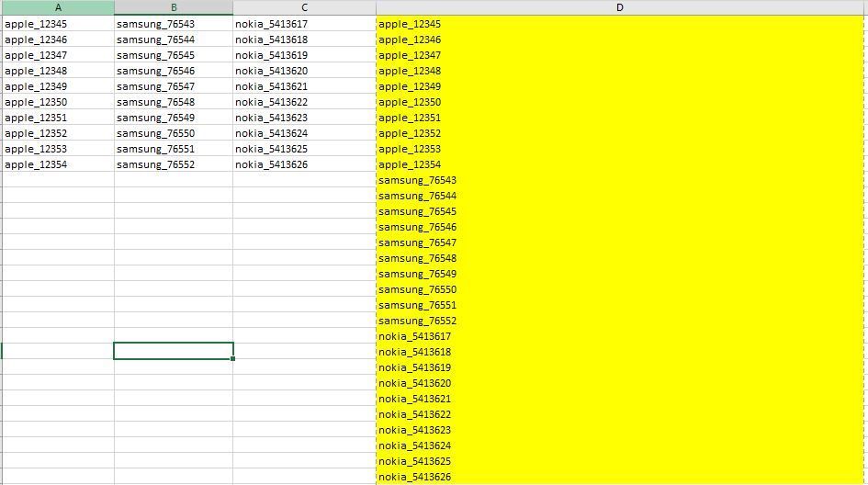
Task: Click apple_12353 in column A
Action: point(58,149)
